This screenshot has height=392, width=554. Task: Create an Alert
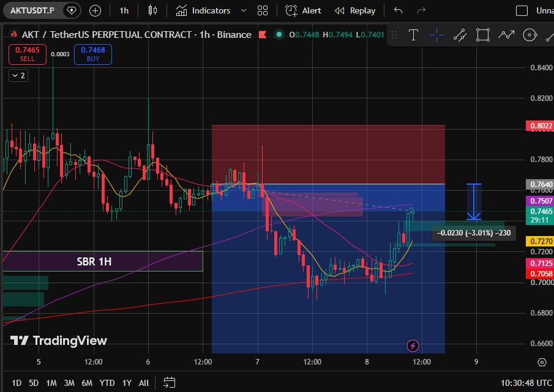pyautogui.click(x=303, y=10)
